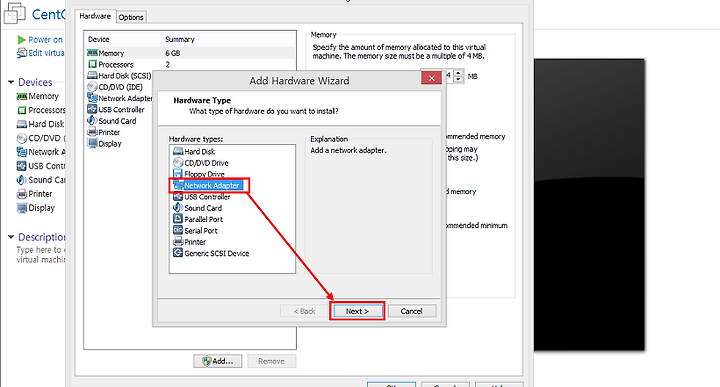Switch to the Options tab

(131, 17)
